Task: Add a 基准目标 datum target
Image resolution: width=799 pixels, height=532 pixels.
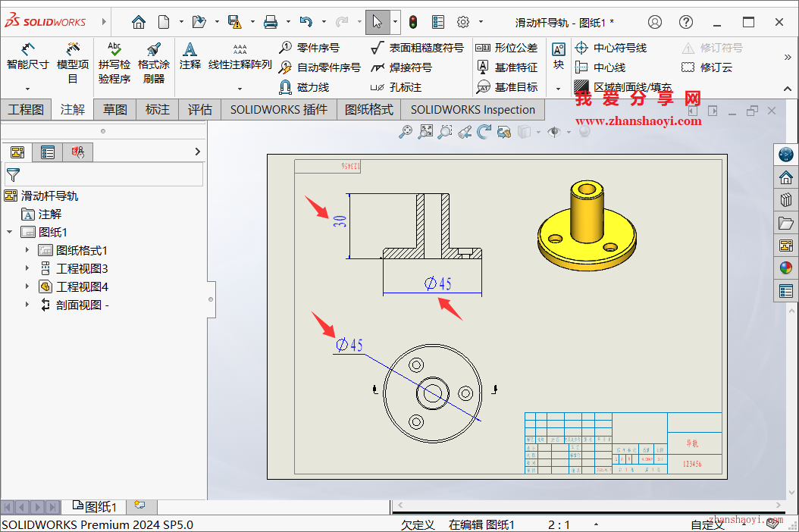Action: [x=506, y=87]
